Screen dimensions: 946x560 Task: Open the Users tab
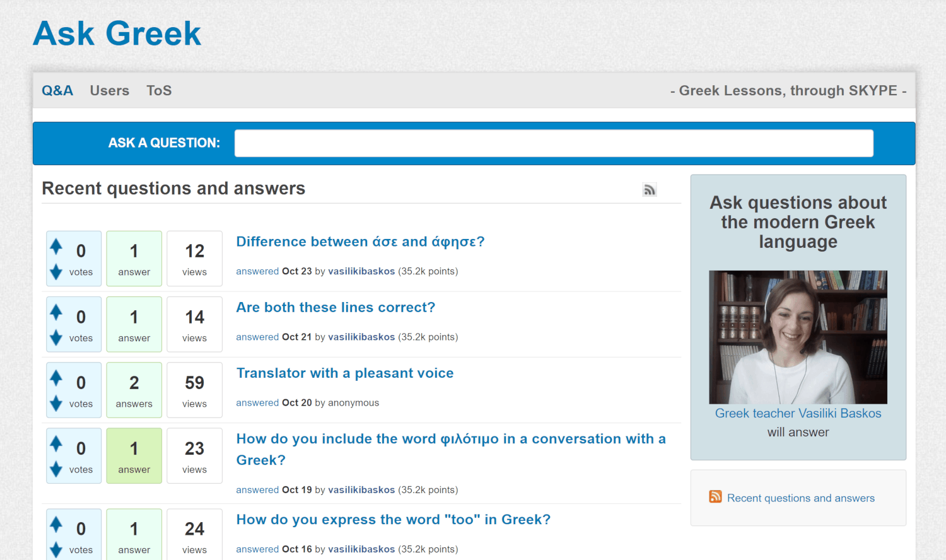pos(110,91)
